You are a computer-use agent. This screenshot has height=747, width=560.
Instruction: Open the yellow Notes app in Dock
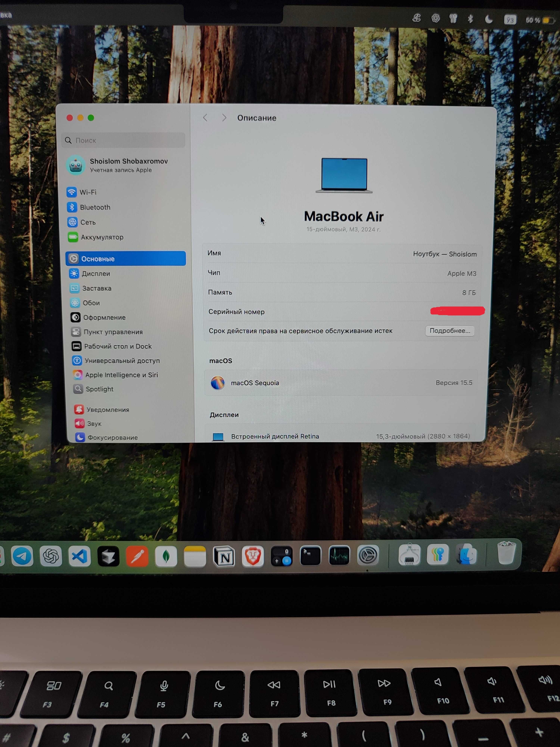pyautogui.click(x=195, y=556)
